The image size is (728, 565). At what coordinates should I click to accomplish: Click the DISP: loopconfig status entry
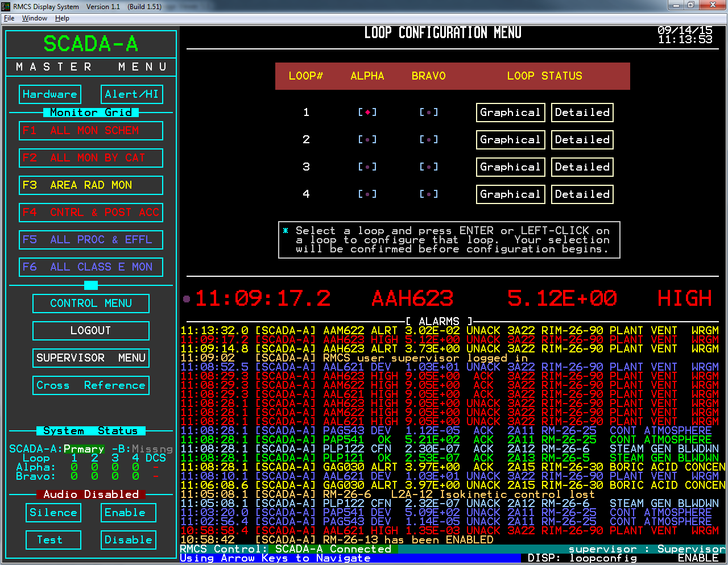582,558
